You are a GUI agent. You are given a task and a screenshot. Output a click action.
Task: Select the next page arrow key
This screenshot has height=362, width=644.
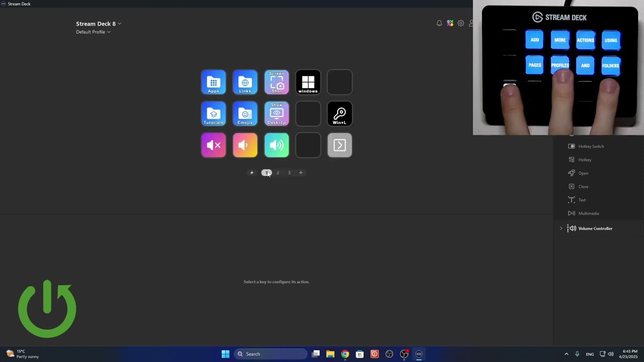point(340,145)
